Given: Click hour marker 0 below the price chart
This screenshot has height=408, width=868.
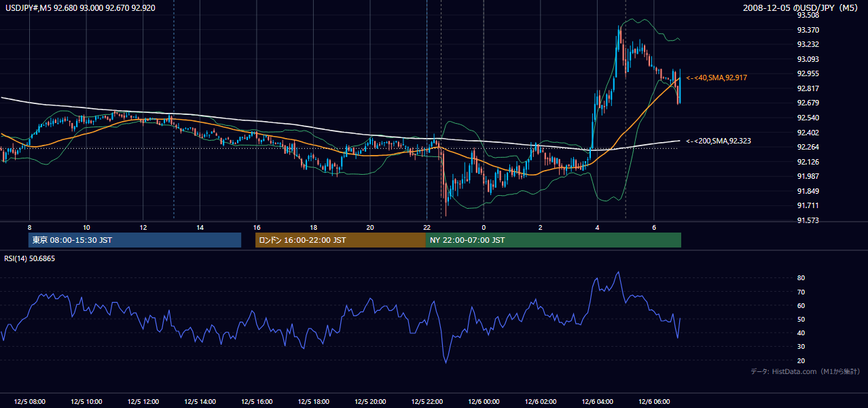Looking at the screenshot, I should 484,227.
